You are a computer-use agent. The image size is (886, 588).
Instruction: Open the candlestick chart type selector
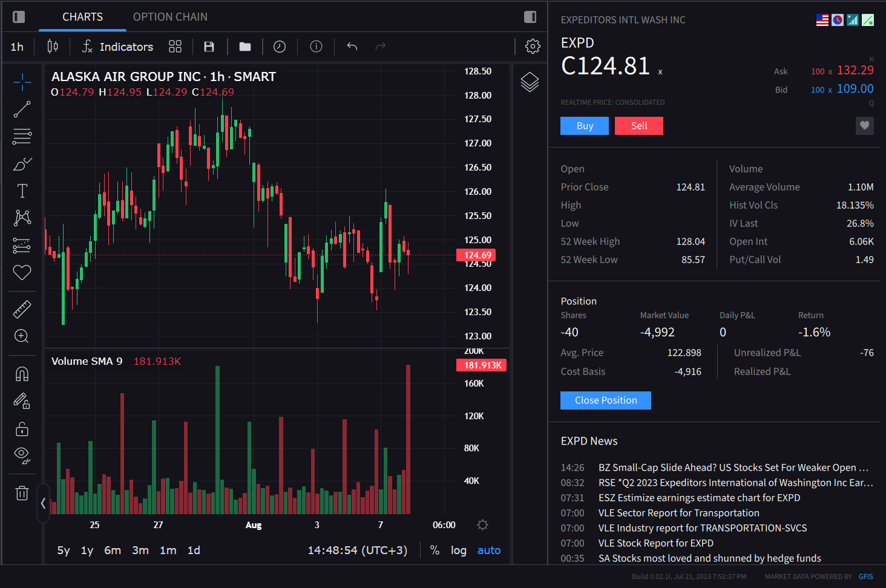tap(53, 47)
